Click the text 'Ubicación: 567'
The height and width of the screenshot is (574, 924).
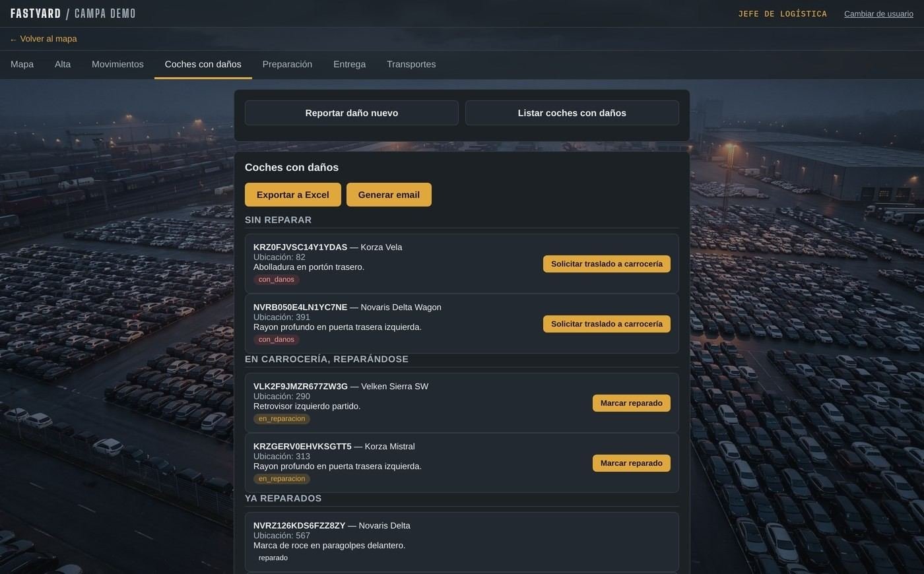click(x=282, y=536)
